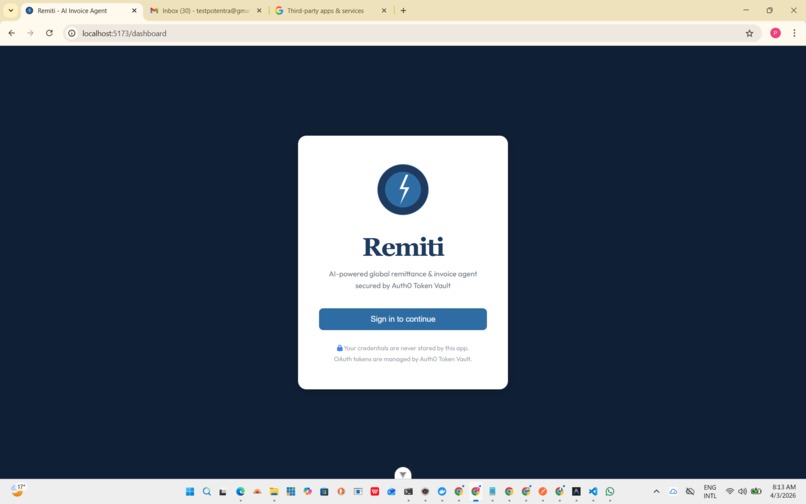Open WhatsApp from the taskbar
Image resolution: width=806 pixels, height=504 pixels.
coord(610,492)
